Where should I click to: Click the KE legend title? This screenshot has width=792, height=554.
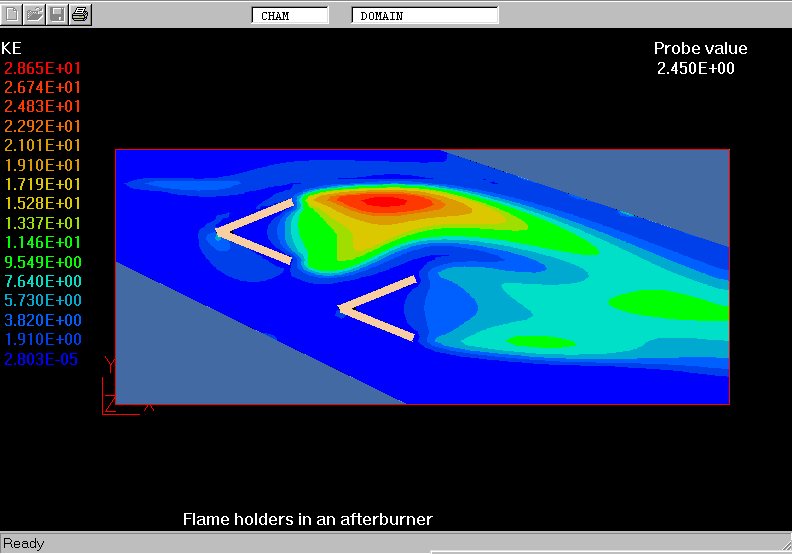[12, 48]
